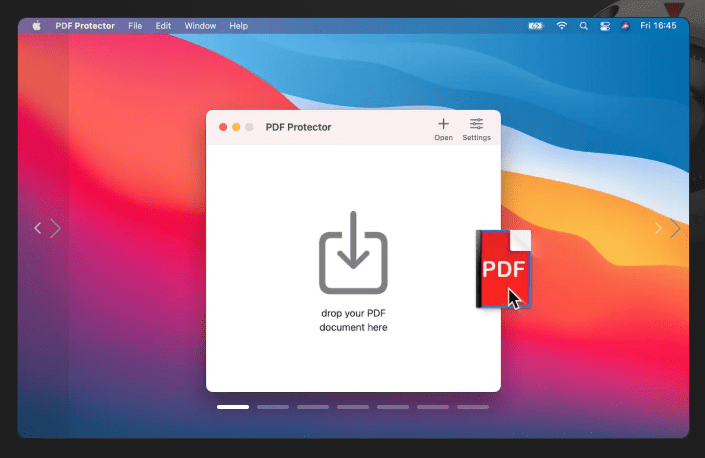
Task: Select the sixth slideshow indicator bar
Action: [x=433, y=407]
